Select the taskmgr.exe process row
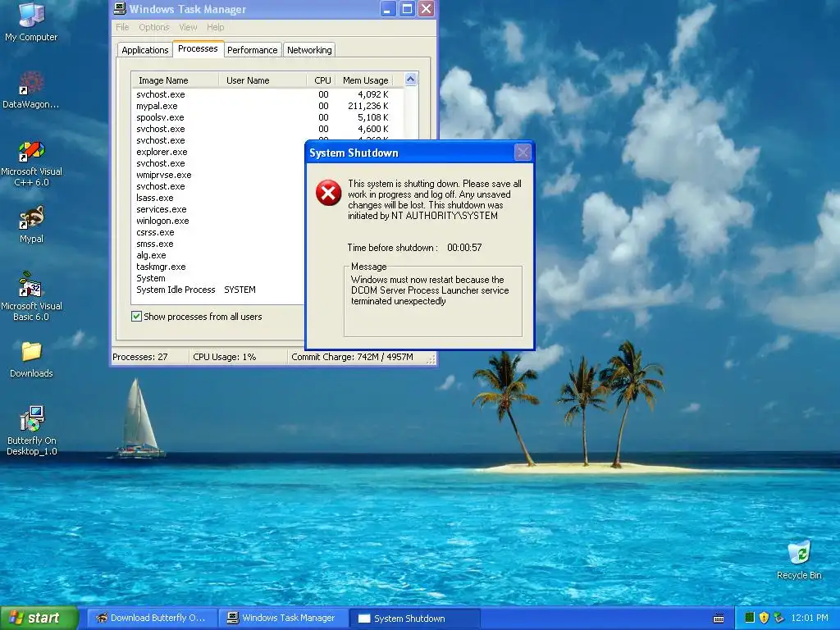840x630 pixels. point(218,267)
